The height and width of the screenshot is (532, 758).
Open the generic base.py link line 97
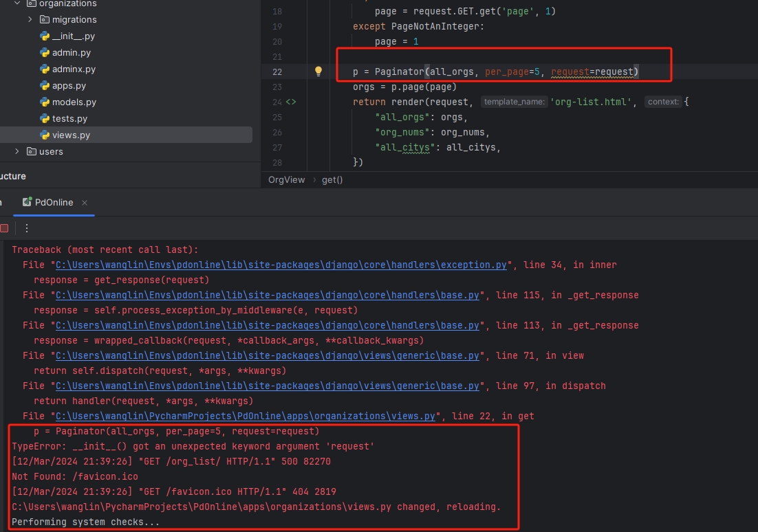coord(268,386)
